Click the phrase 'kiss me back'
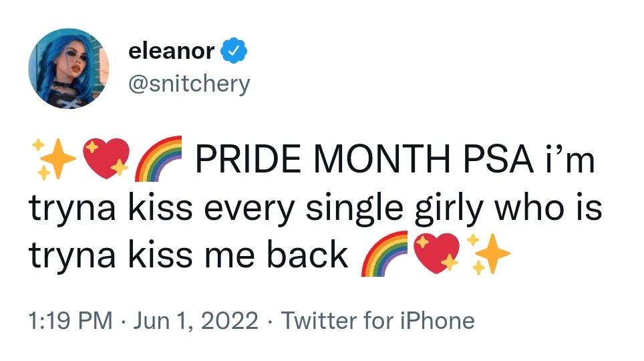644x361 pixels. [x=238, y=255]
